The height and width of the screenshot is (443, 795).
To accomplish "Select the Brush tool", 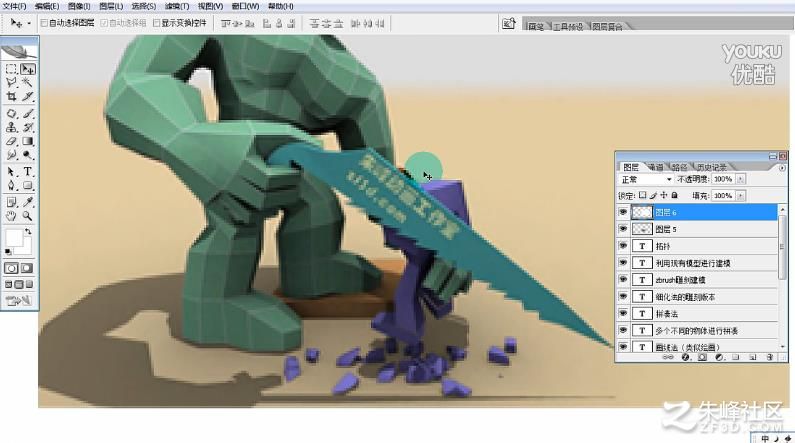I will click(28, 114).
